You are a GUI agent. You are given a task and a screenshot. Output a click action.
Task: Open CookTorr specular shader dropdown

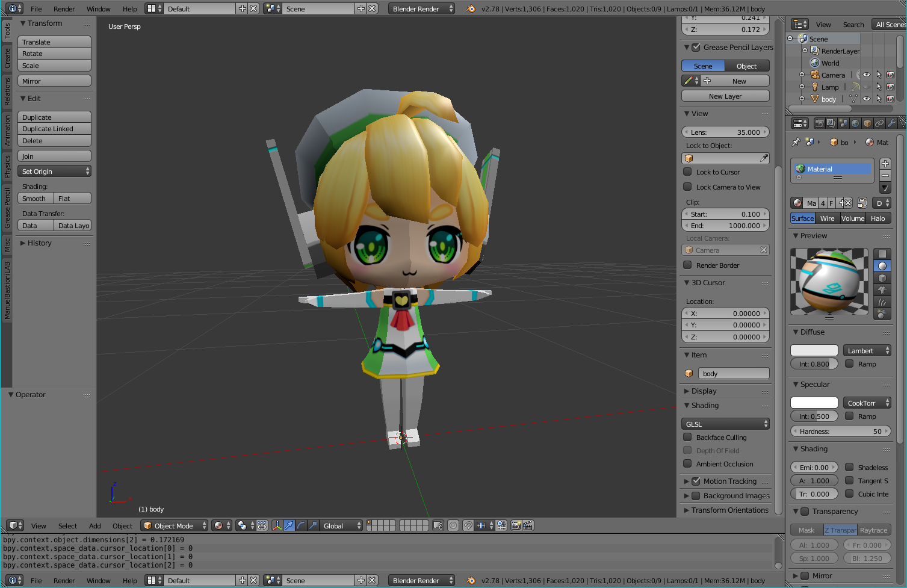[867, 403]
